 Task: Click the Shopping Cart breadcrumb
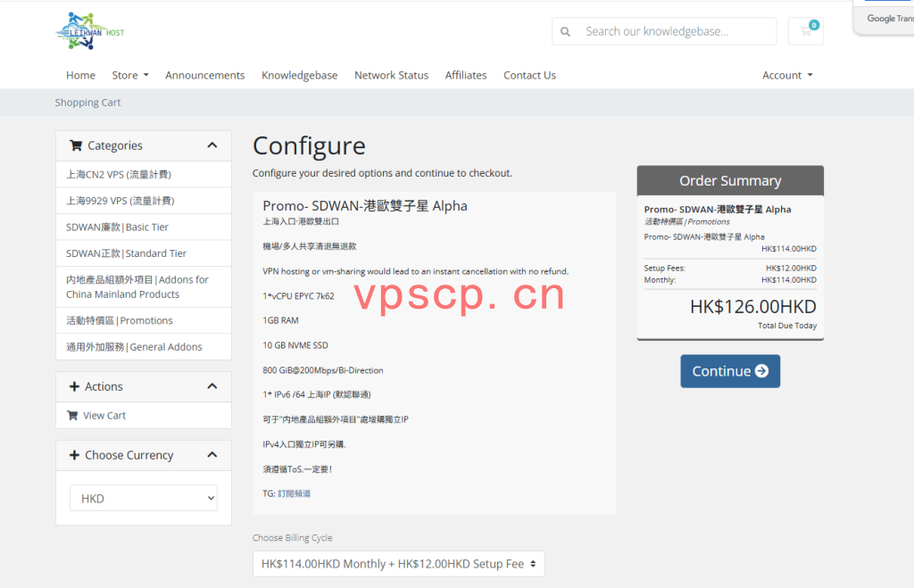[x=87, y=103]
